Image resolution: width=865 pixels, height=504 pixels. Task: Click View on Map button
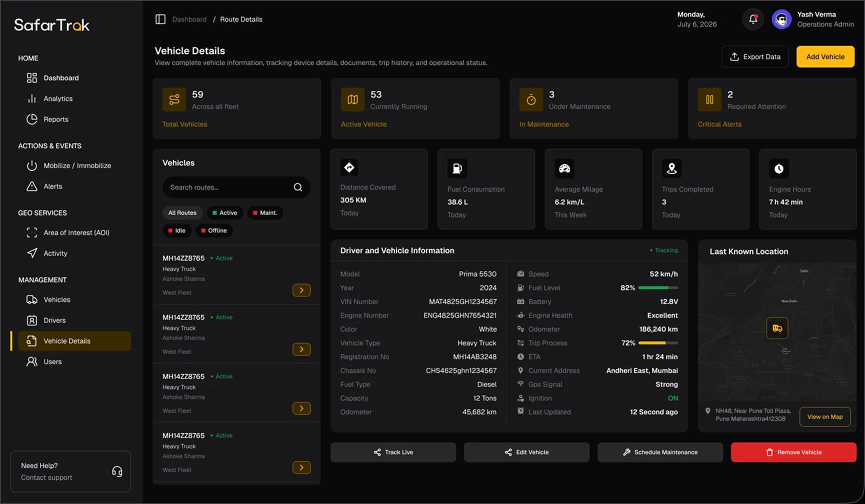click(825, 417)
